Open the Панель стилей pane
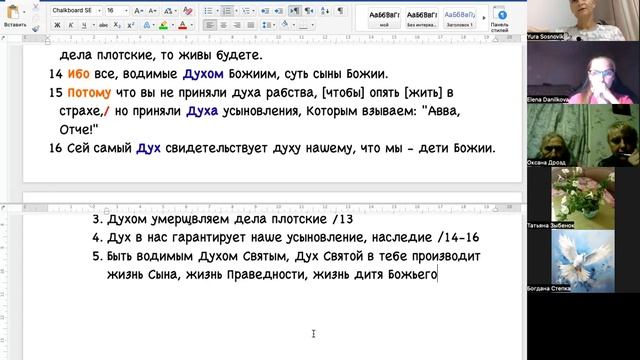This screenshot has width=640, height=360. tap(500, 19)
